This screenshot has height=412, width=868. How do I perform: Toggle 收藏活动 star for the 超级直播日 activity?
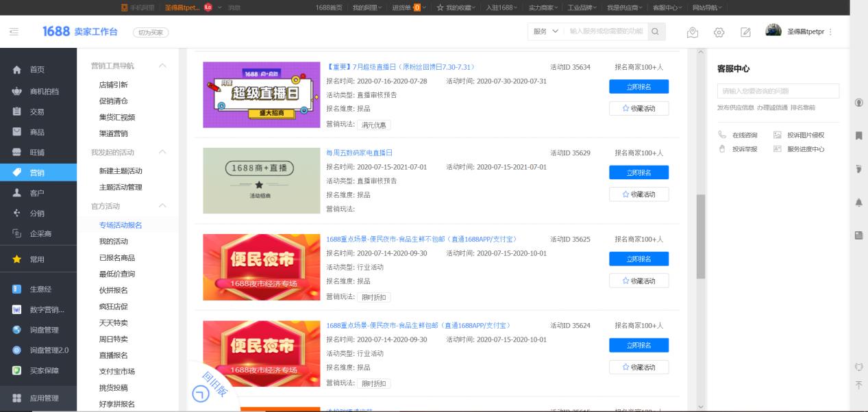point(638,108)
